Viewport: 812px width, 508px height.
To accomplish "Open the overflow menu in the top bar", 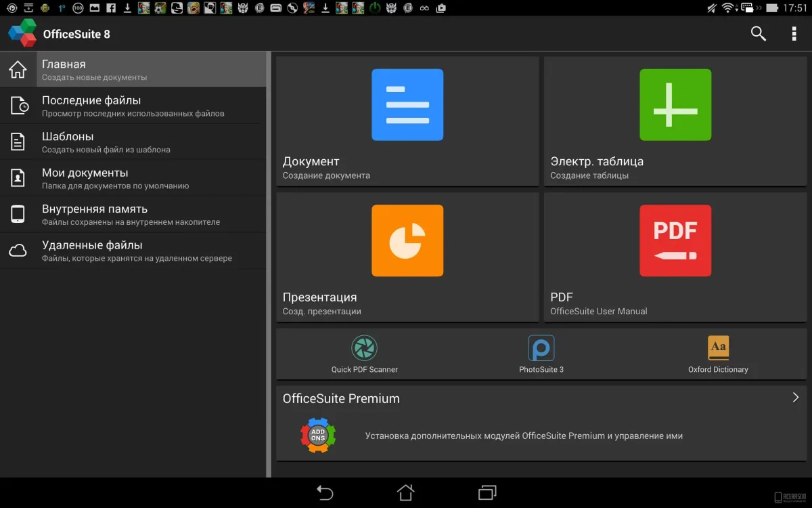I will click(x=794, y=33).
